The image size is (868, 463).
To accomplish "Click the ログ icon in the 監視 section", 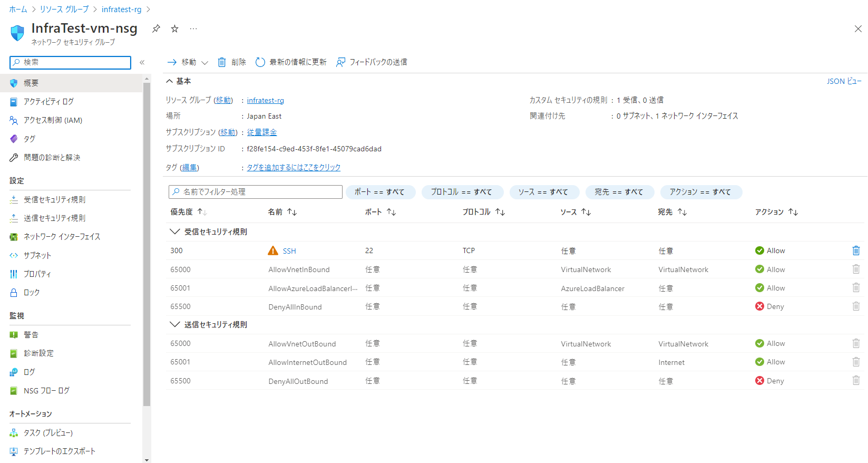I will (14, 372).
